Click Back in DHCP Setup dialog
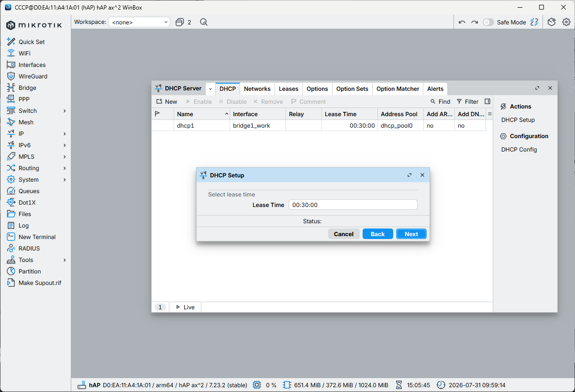 coord(378,234)
